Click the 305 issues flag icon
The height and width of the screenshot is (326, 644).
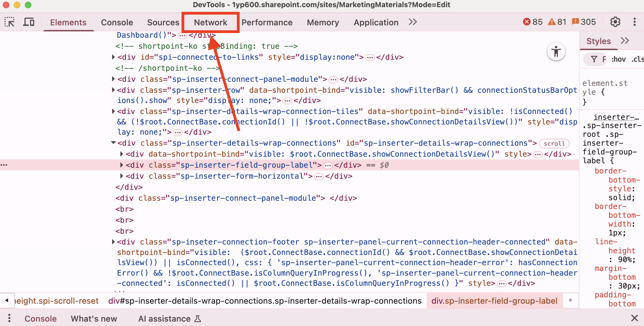coord(575,22)
